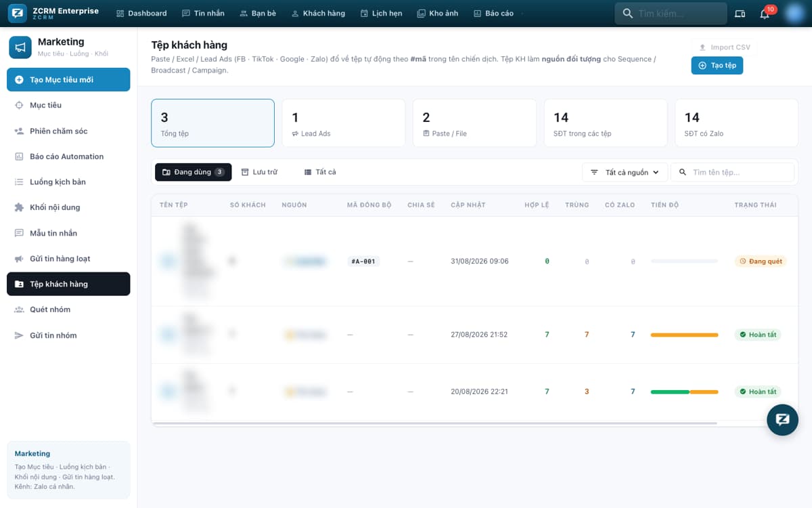
Task: Open Tin nhắn in top navigation
Action: point(203,14)
